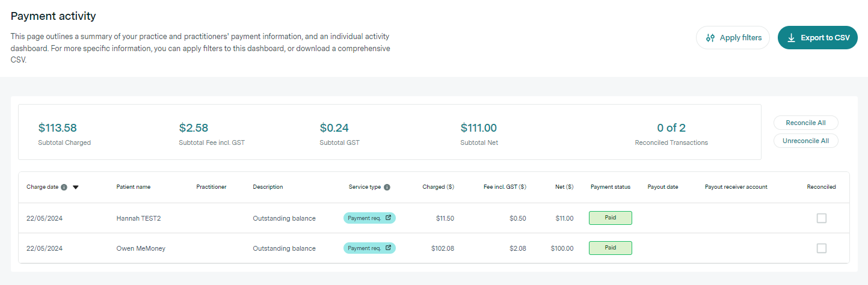Screen dimensions: 868x285
Task: Click the Apply filters button
Action: (733, 38)
